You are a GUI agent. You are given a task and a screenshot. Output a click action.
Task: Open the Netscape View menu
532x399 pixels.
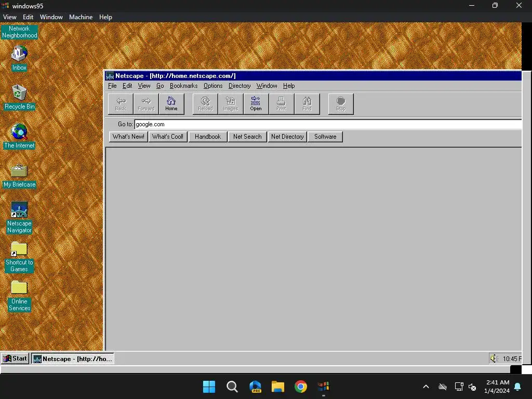[144, 86]
